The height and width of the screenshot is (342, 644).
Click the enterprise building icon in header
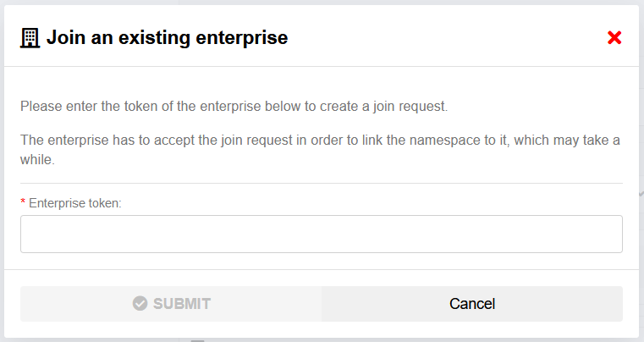coord(30,37)
